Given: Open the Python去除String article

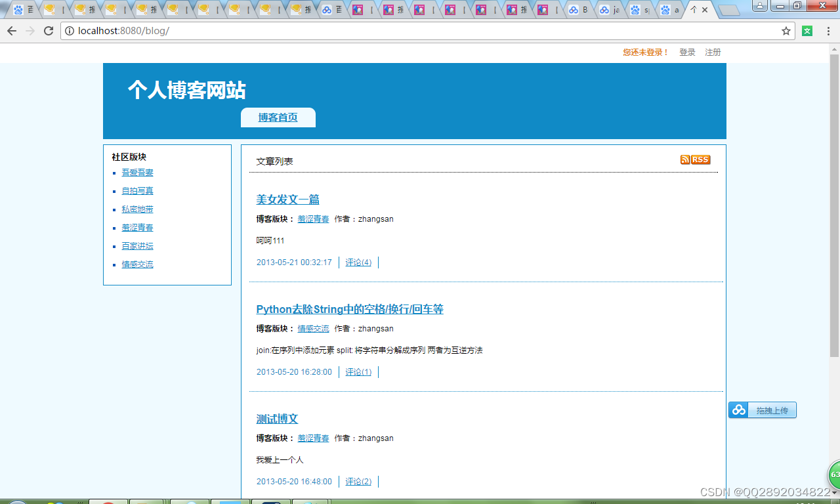Looking at the screenshot, I should (350, 309).
